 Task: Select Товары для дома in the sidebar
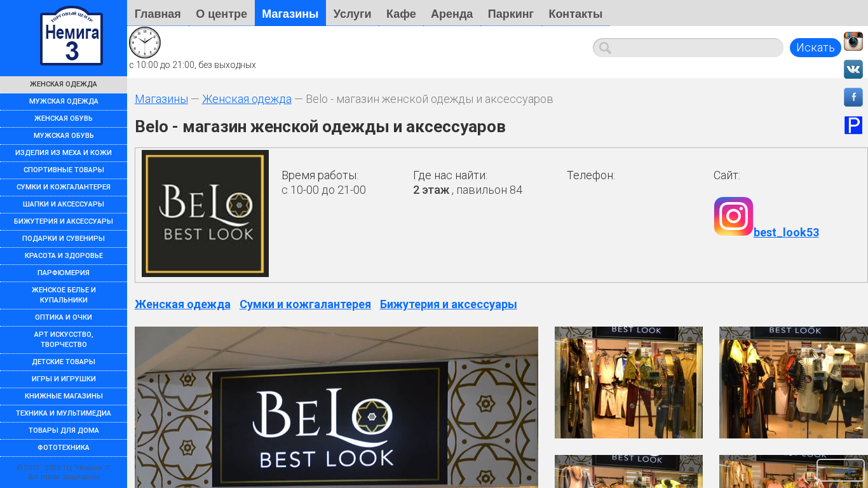[x=64, y=431]
